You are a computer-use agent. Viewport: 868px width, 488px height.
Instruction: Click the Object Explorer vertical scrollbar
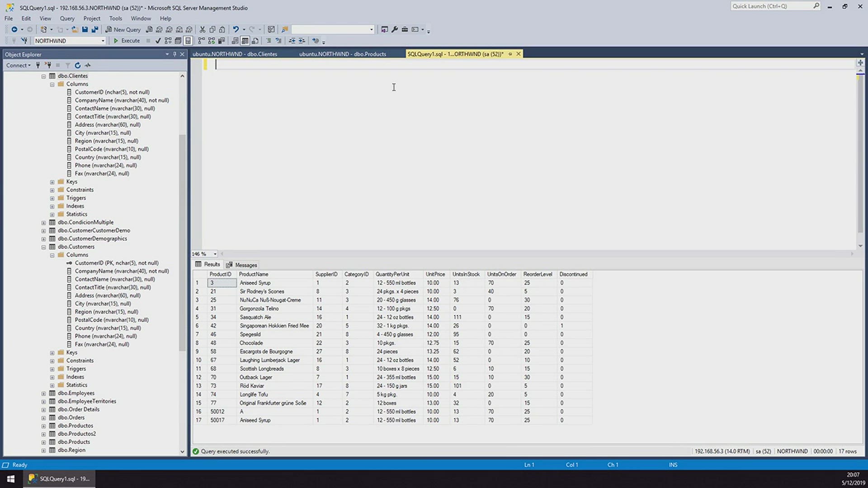(x=182, y=243)
